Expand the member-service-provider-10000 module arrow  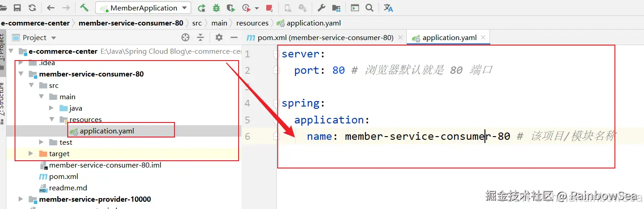(x=21, y=199)
